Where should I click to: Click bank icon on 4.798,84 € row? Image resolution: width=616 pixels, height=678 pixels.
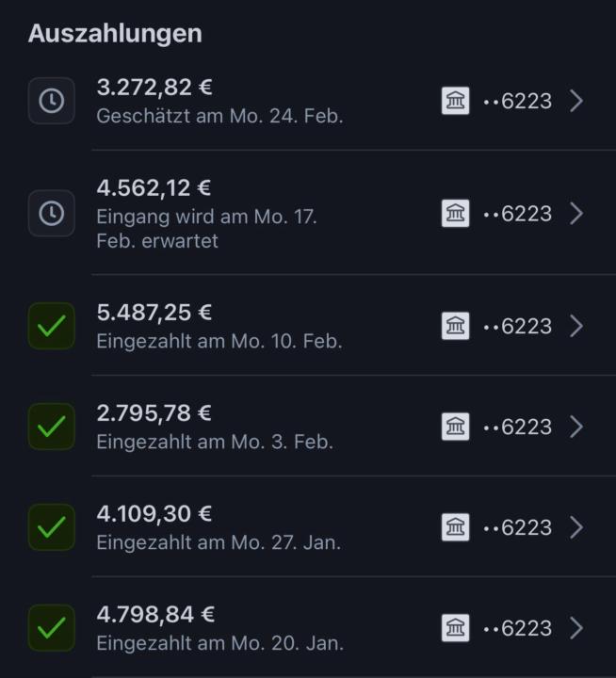456,627
